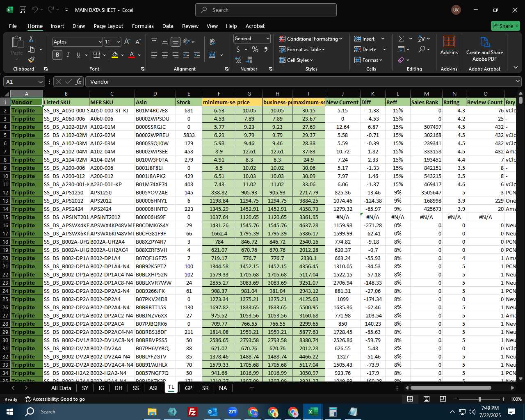Image resolution: width=525 pixels, height=420 pixels.
Task: Click the Delete cells button
Action: (365, 49)
